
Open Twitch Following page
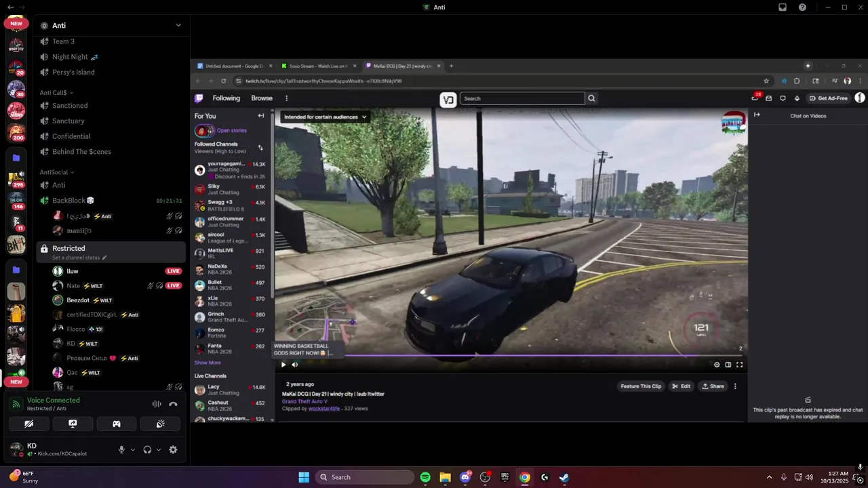(x=226, y=98)
